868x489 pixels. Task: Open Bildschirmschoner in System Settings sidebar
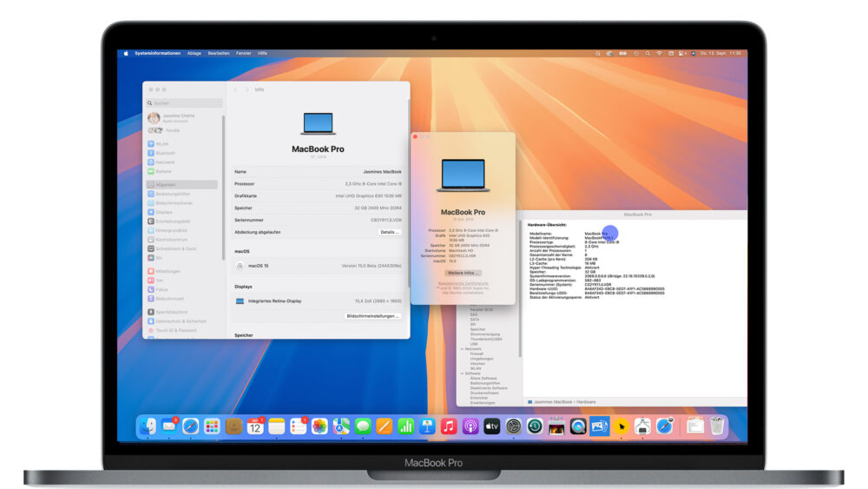click(170, 203)
